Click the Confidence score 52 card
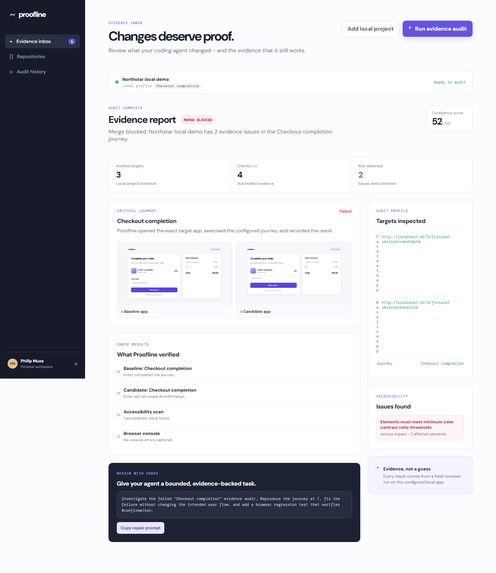 (449, 119)
